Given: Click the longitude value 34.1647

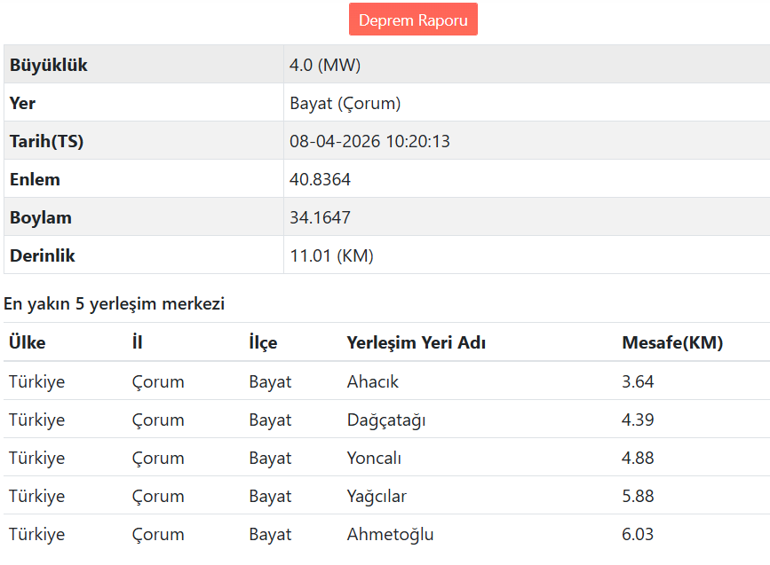Looking at the screenshot, I should point(320,218).
